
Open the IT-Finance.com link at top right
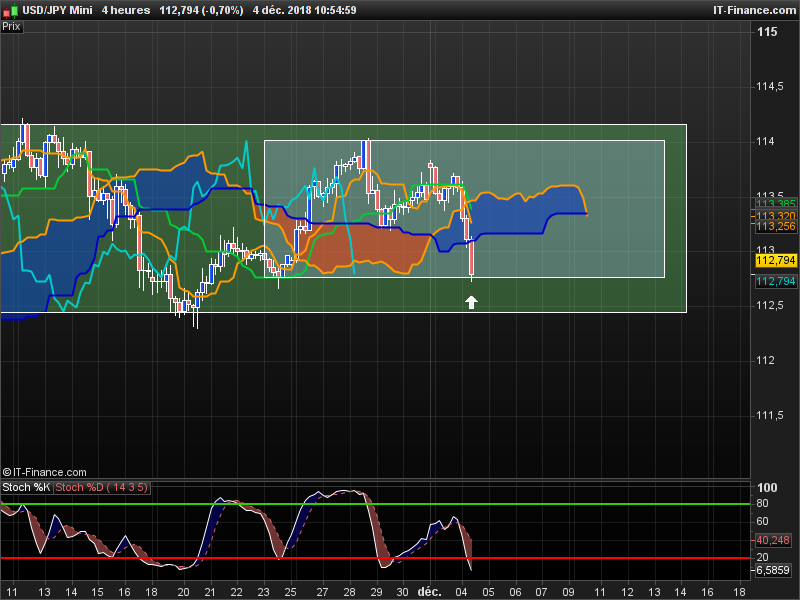click(x=754, y=10)
